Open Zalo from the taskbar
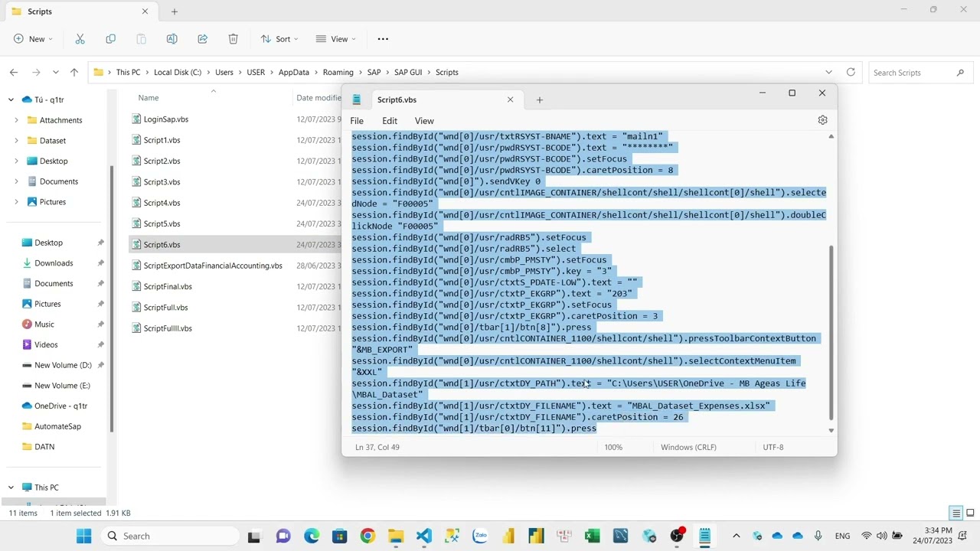 pyautogui.click(x=480, y=536)
